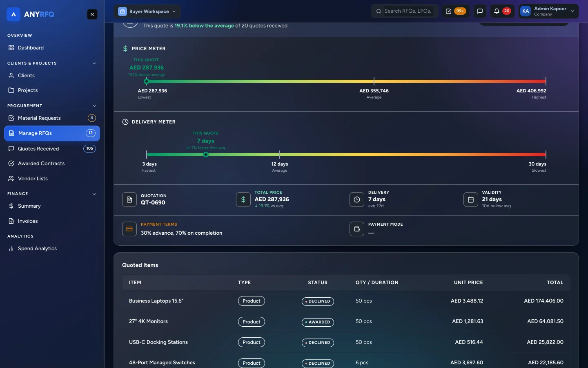Click the ANYRFQ logo icon
588x368 pixels.
tap(13, 14)
